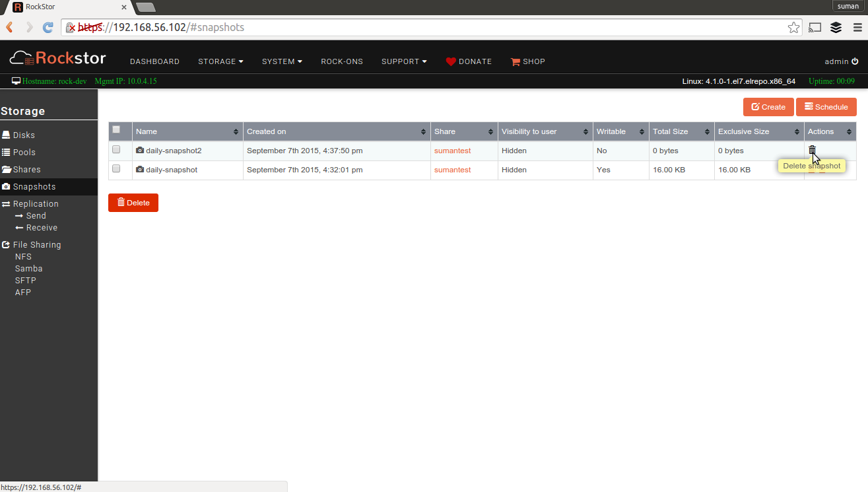Click the browser forward arrow

coord(29,27)
